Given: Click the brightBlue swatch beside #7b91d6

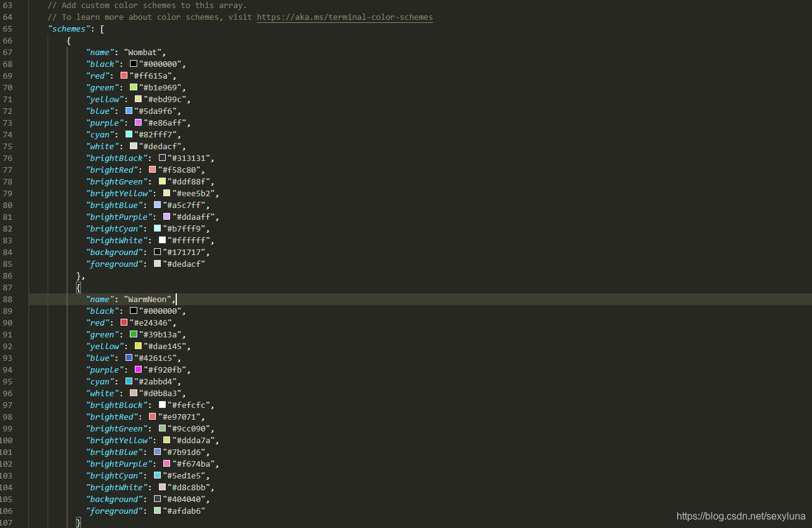Looking at the screenshot, I should coord(157,452).
